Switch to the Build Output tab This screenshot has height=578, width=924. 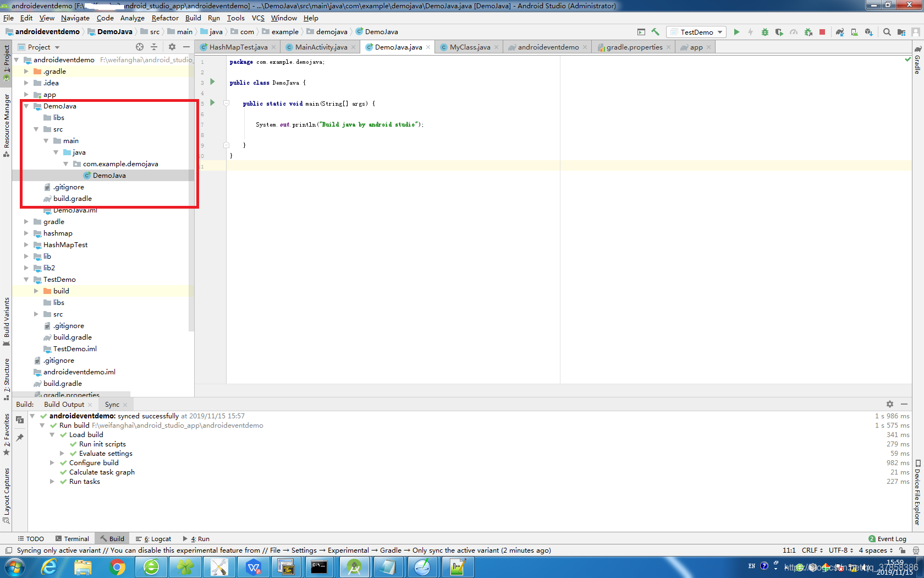64,405
